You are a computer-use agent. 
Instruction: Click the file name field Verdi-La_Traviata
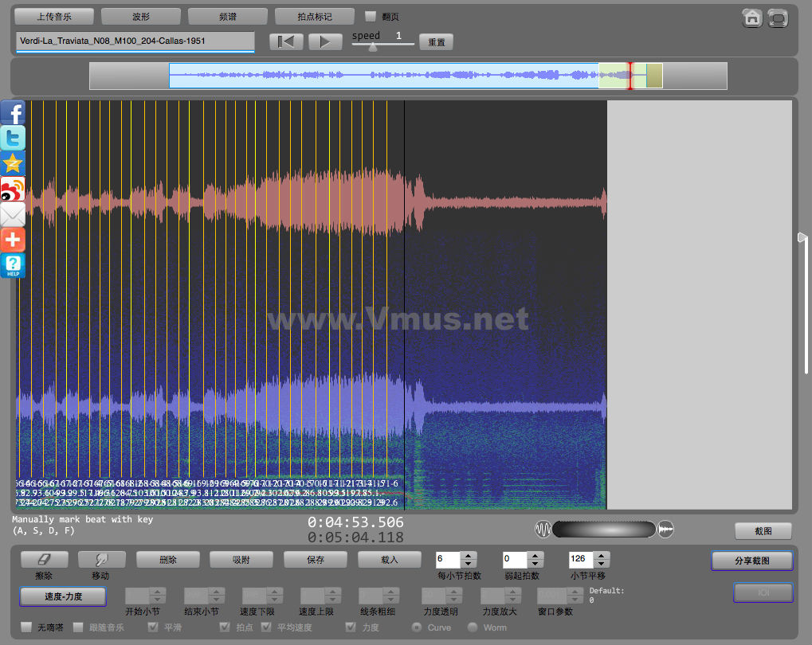click(x=135, y=41)
